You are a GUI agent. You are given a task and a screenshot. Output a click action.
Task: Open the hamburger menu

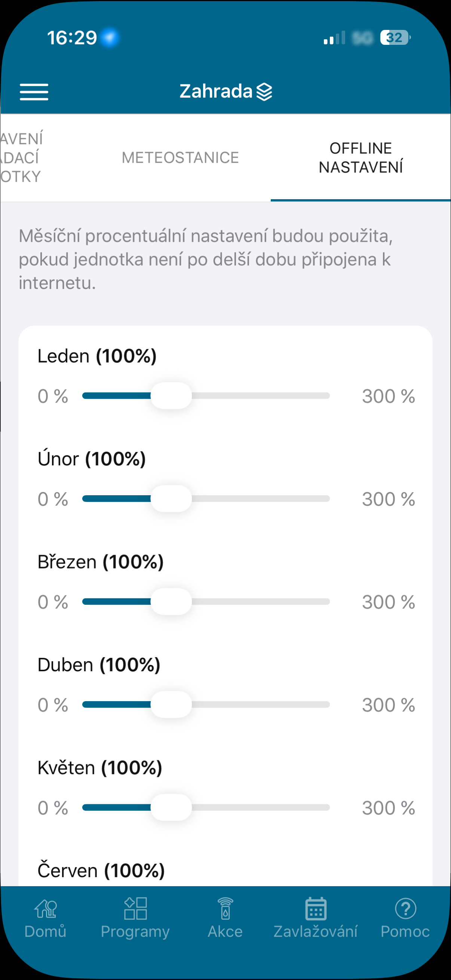34,92
